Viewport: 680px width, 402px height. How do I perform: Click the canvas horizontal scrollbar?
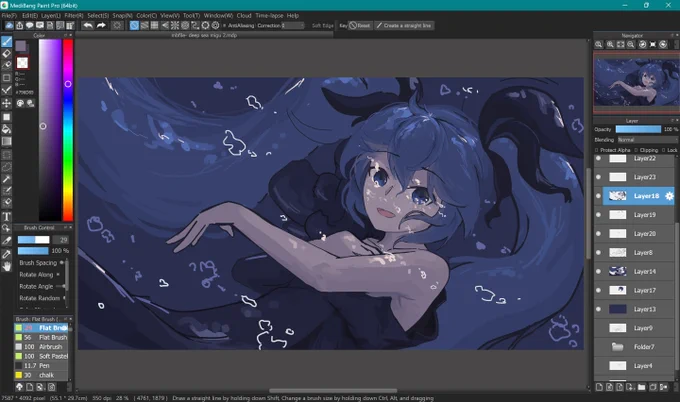(333, 390)
